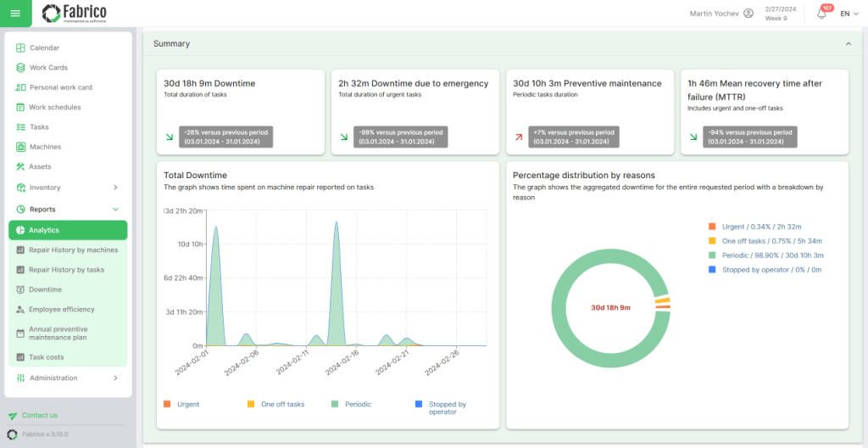Click the user profile icon beside Martin Yochev
The height and width of the screenshot is (448, 868).
point(748,14)
